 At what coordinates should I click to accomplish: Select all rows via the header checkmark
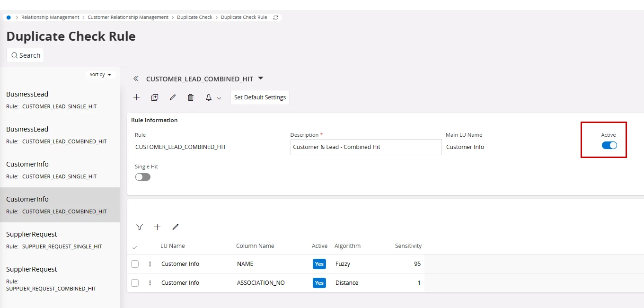[x=135, y=247]
